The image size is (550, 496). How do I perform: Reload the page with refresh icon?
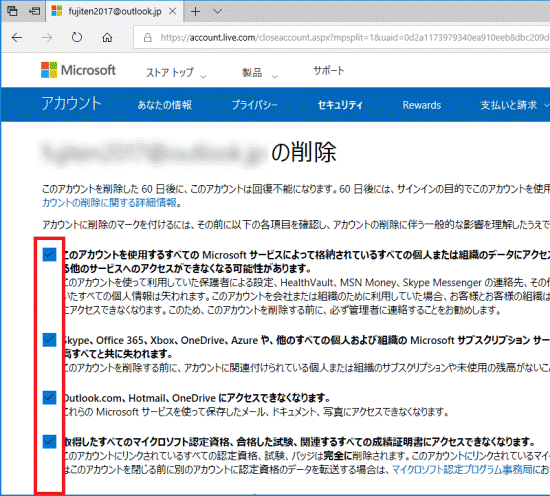[x=77, y=37]
